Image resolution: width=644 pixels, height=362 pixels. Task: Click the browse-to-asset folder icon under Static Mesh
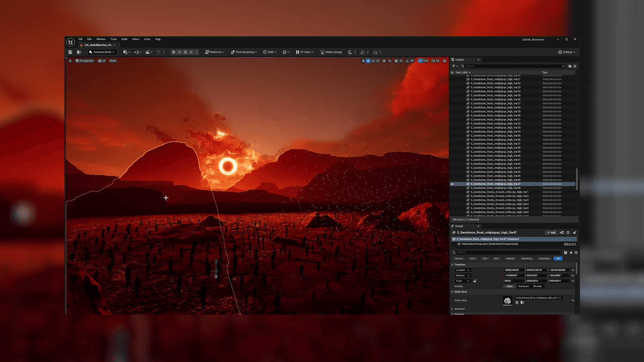tap(522, 302)
